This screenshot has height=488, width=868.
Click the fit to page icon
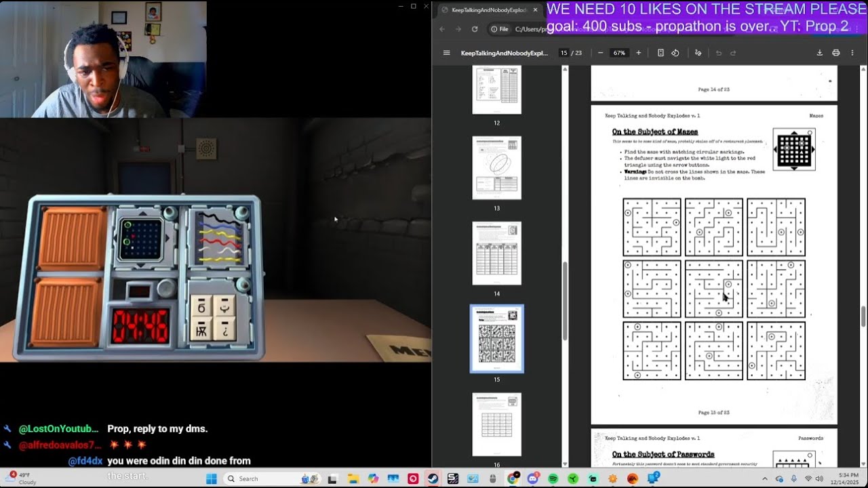(x=660, y=53)
